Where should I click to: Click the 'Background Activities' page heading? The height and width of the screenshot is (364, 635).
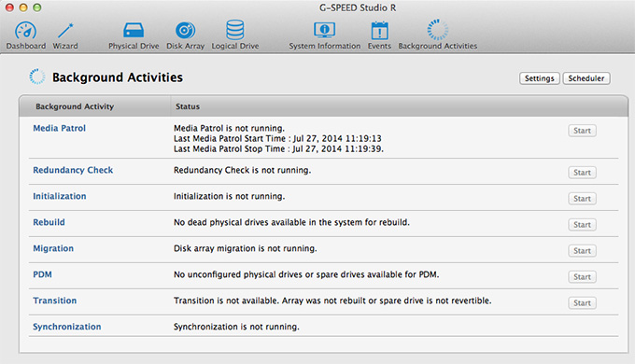(118, 77)
